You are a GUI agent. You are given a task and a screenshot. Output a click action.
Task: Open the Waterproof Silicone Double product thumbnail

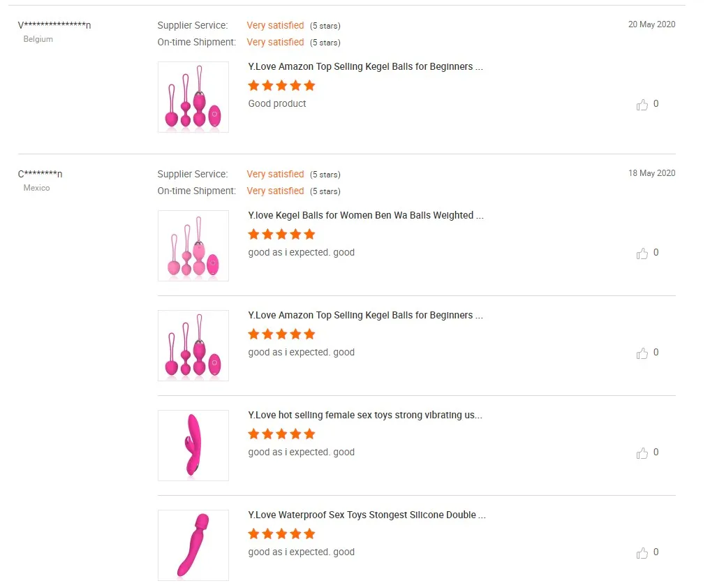point(193,545)
